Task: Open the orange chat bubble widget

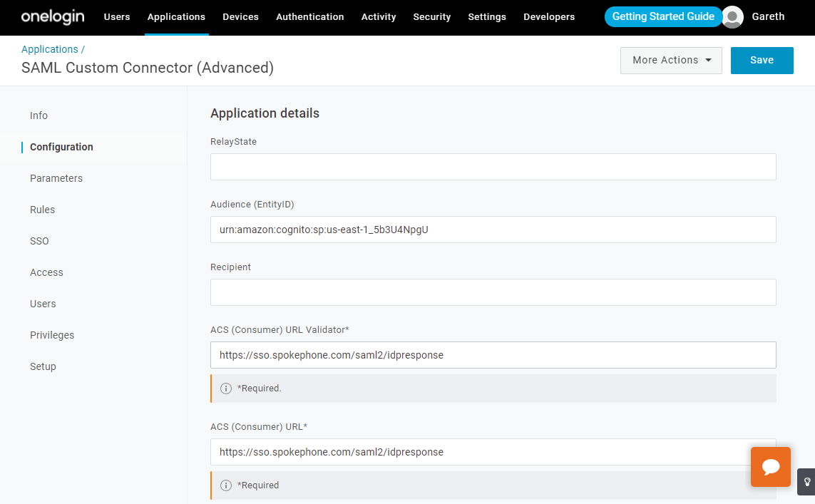Action: pyautogui.click(x=770, y=467)
